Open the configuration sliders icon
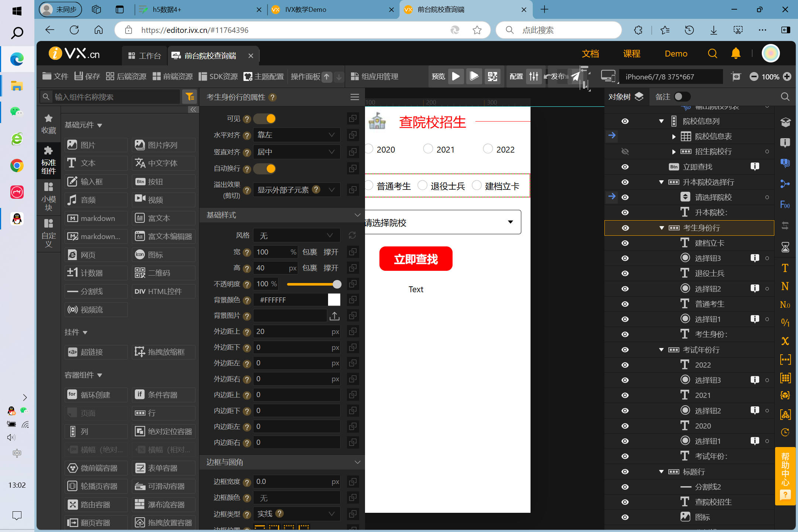The height and width of the screenshot is (532, 798). click(x=533, y=76)
